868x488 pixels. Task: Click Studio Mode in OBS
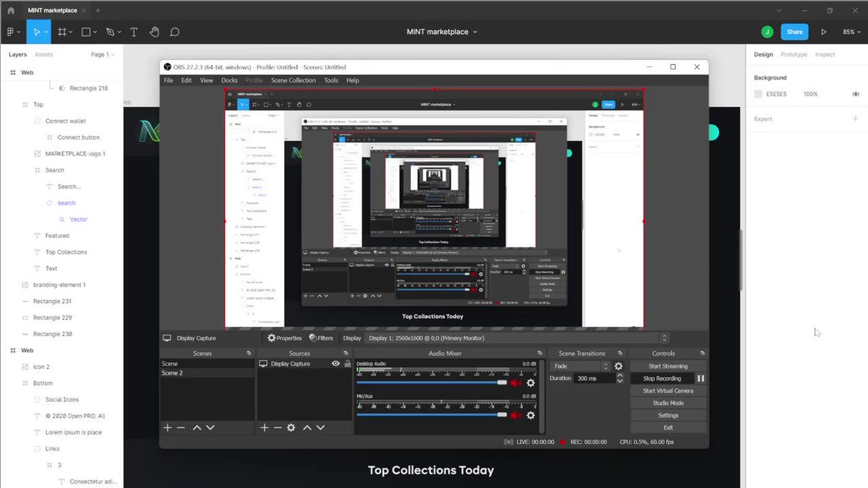click(668, 403)
